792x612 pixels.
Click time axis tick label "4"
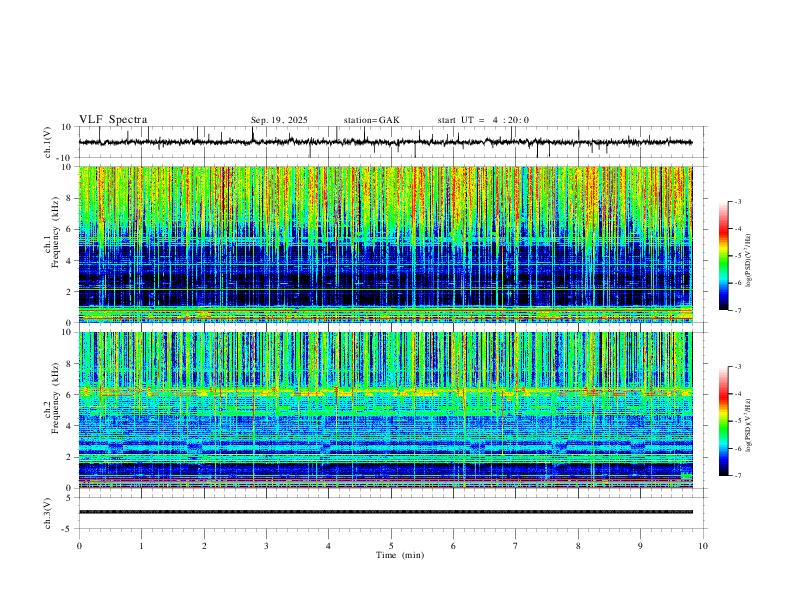(328, 546)
